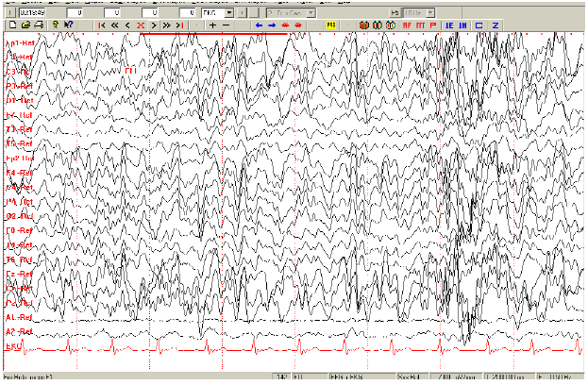Click the red AF toolbar button
The width and height of the screenshot is (588, 385).
407,25
